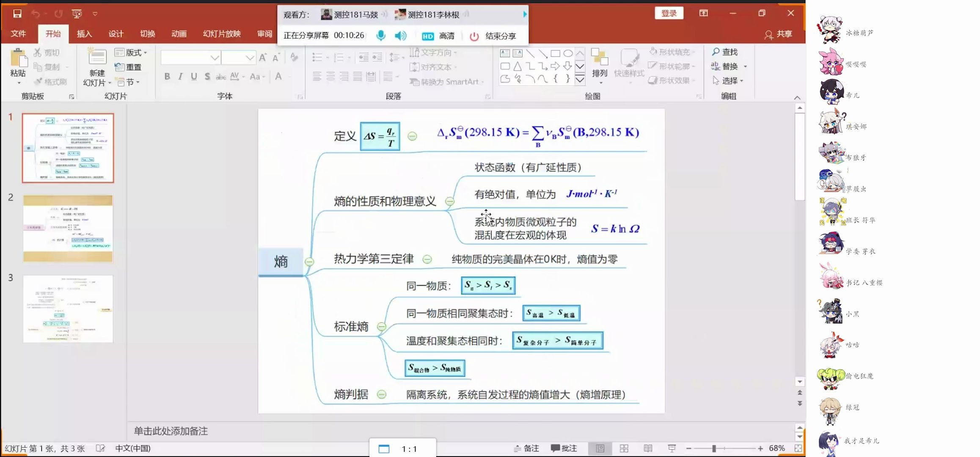
Task: Open 批注 comments from status bar
Action: point(564,449)
